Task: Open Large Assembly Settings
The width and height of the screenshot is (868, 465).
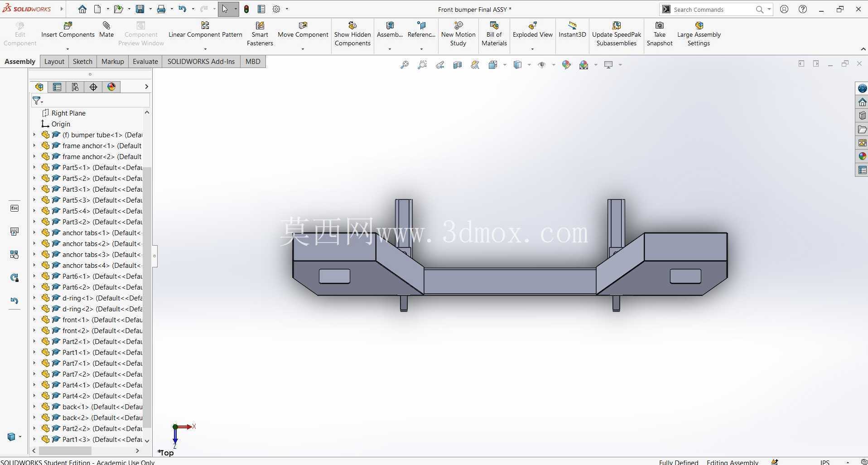Action: pyautogui.click(x=699, y=34)
